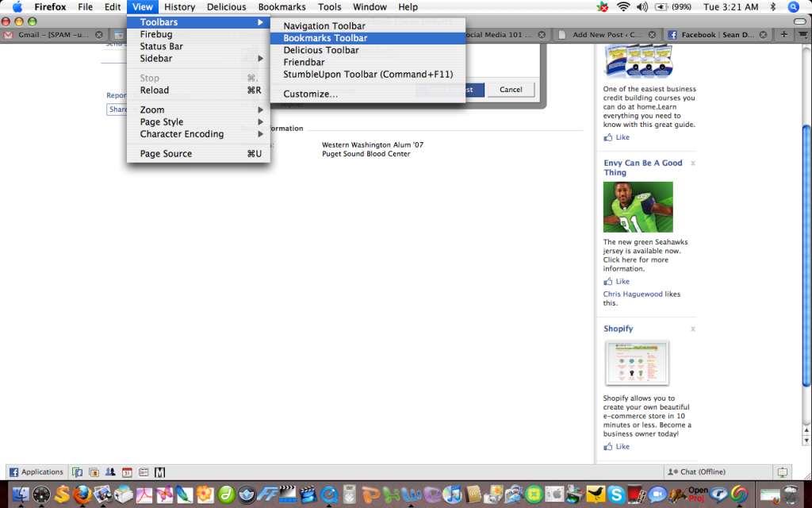Open the Tools menu
The image size is (812, 508).
[x=329, y=6]
